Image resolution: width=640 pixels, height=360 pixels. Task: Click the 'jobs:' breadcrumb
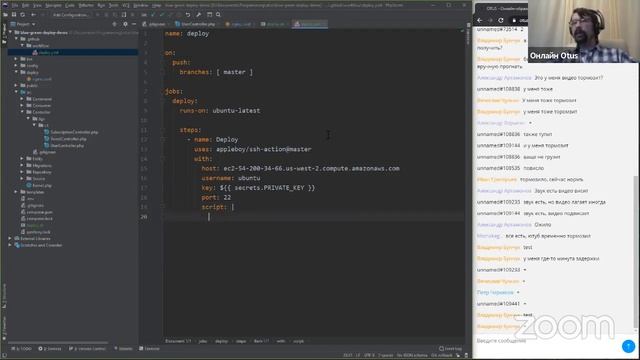tap(203, 341)
